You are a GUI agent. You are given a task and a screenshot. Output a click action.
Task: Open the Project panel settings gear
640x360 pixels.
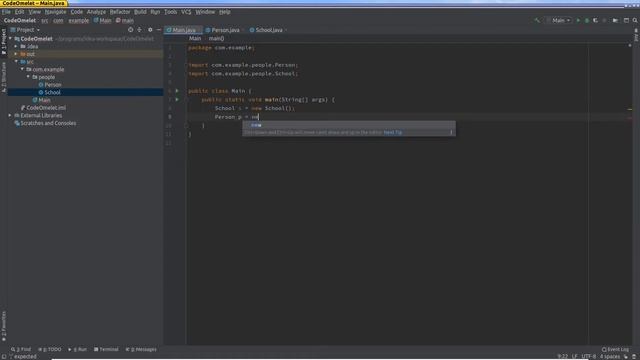(150, 30)
